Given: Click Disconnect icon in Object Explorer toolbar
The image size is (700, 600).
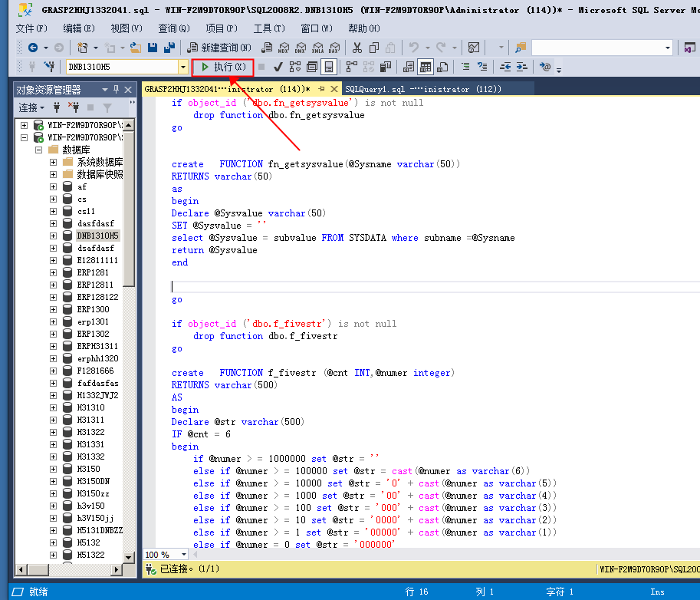Looking at the screenshot, I should [74, 107].
